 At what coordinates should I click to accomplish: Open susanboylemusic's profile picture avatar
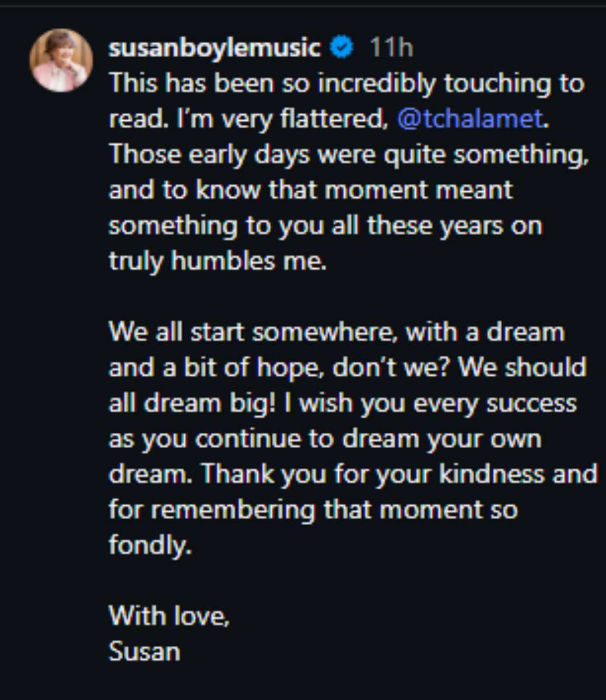coord(61,61)
